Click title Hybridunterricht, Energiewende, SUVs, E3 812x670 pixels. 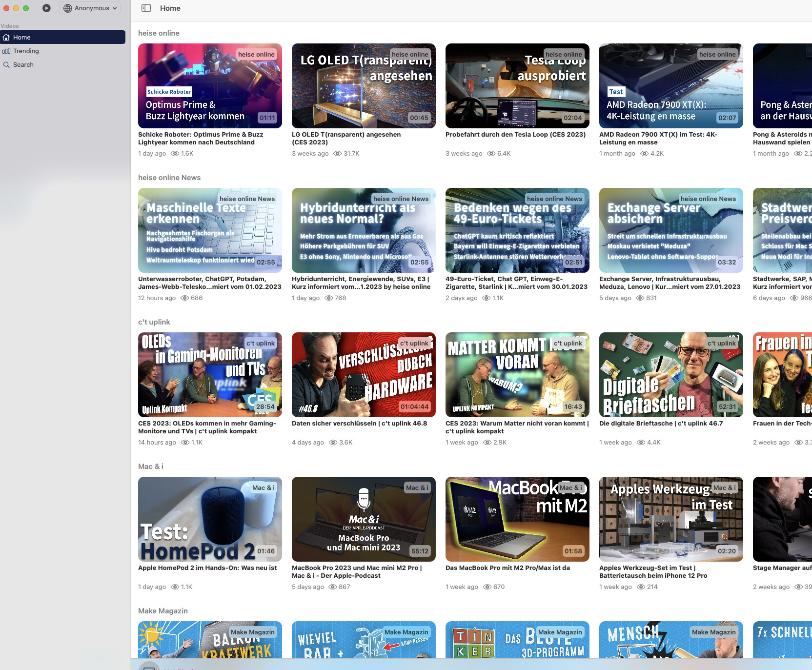[x=361, y=283]
